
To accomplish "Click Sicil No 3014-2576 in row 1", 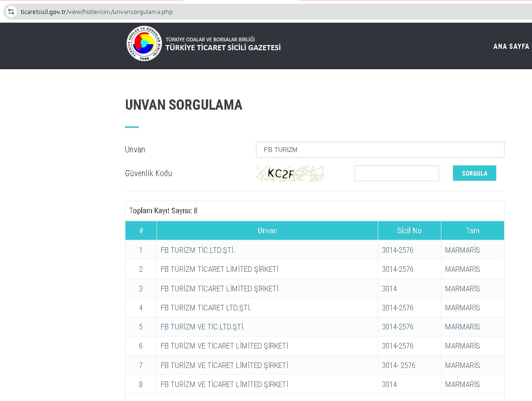I will 398,250.
